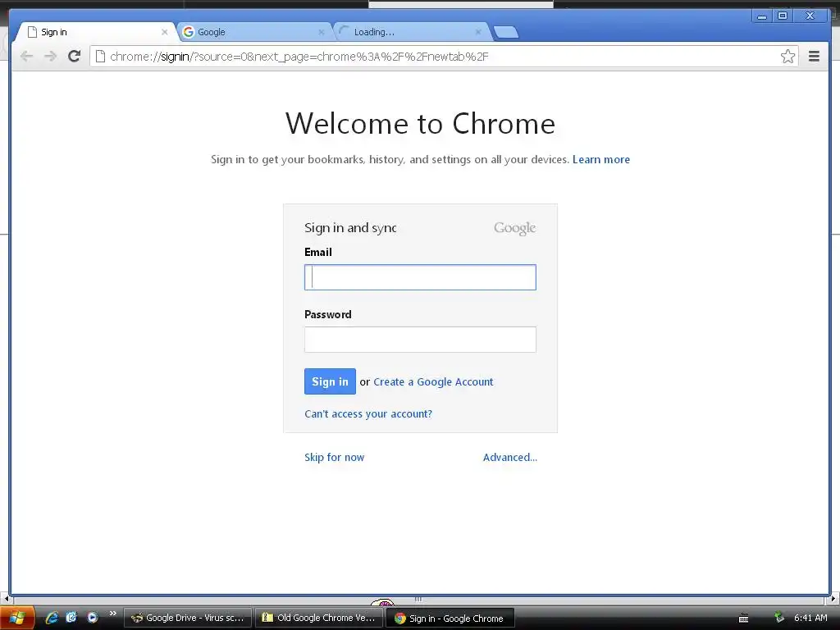Click the keyboard tray icon
The height and width of the screenshot is (630, 840).
(x=743, y=618)
